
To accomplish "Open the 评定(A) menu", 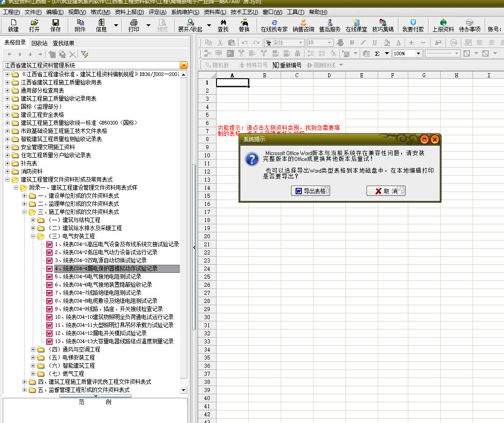I will click(157, 12).
